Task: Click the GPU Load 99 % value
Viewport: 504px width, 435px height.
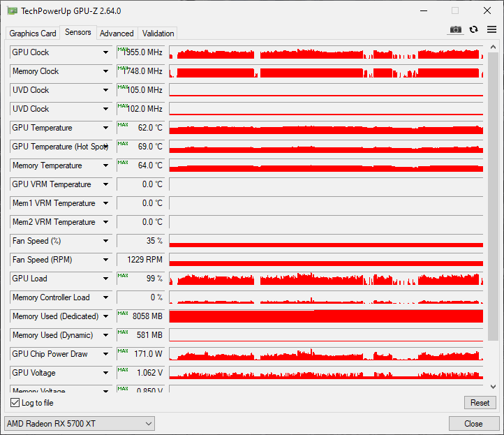Action: 141,279
